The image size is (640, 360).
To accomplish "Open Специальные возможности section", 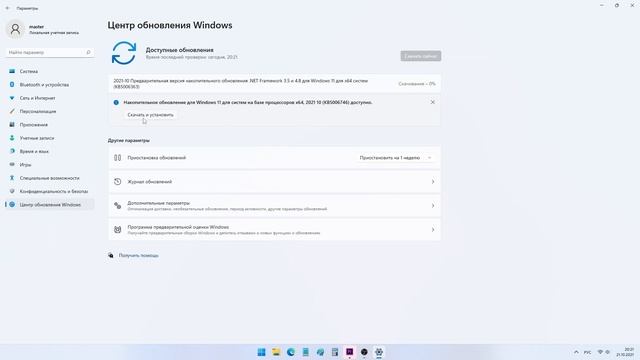I will [x=49, y=178].
